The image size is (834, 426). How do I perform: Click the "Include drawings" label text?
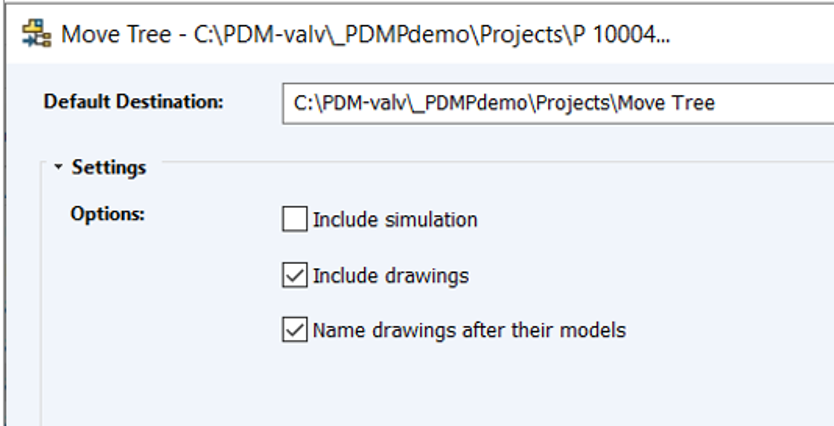click(391, 275)
